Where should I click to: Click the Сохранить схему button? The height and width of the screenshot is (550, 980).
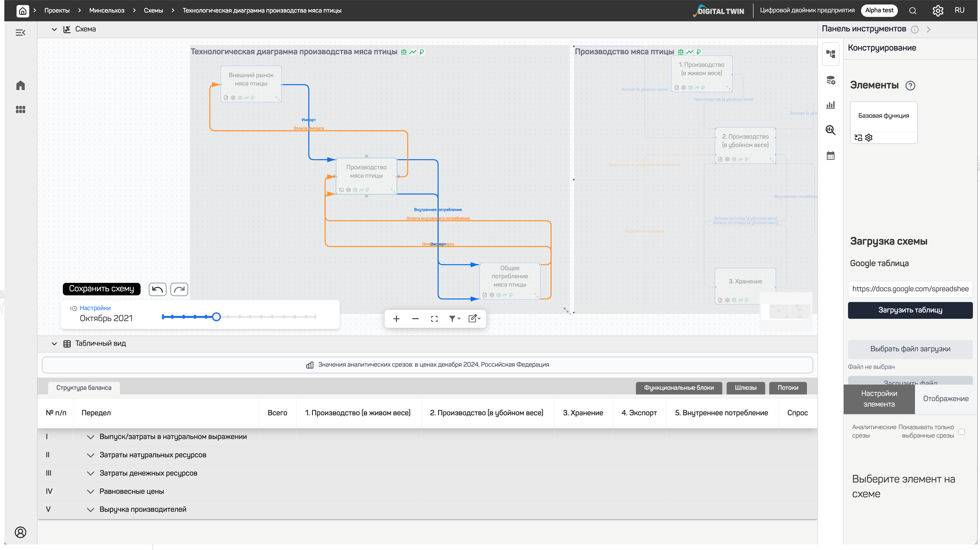pos(101,289)
